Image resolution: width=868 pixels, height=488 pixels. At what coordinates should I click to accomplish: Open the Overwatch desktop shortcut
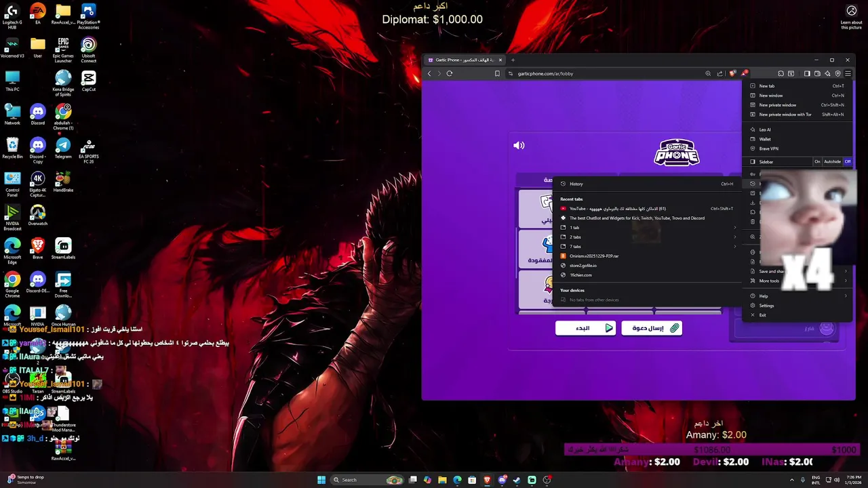38,215
